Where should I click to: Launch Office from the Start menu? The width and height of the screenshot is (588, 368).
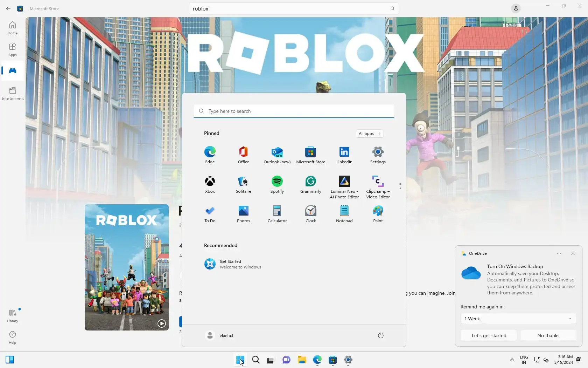coord(244,155)
